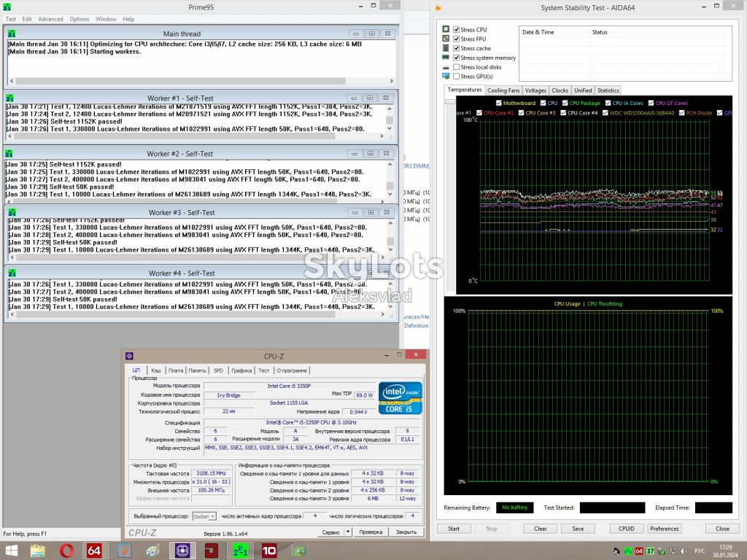Image resolution: width=747 pixels, height=560 pixels.
Task: Click the Windows Start button
Action: pos(10,551)
